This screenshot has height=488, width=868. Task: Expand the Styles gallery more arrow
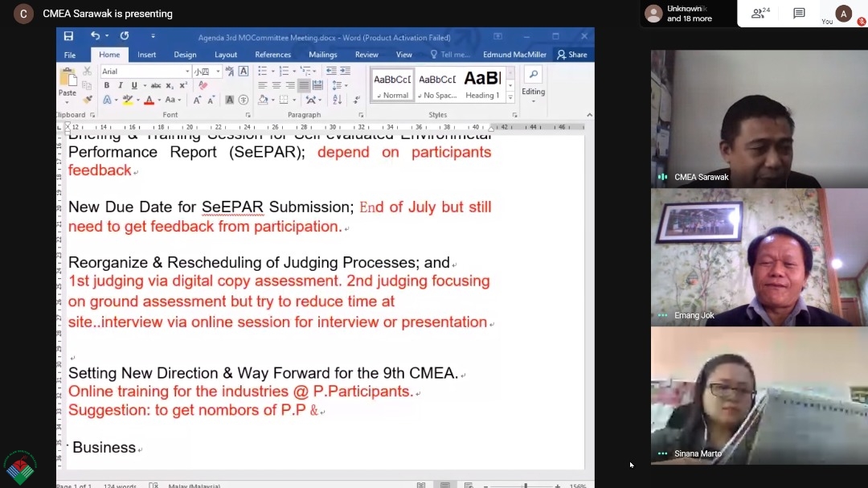click(510, 98)
